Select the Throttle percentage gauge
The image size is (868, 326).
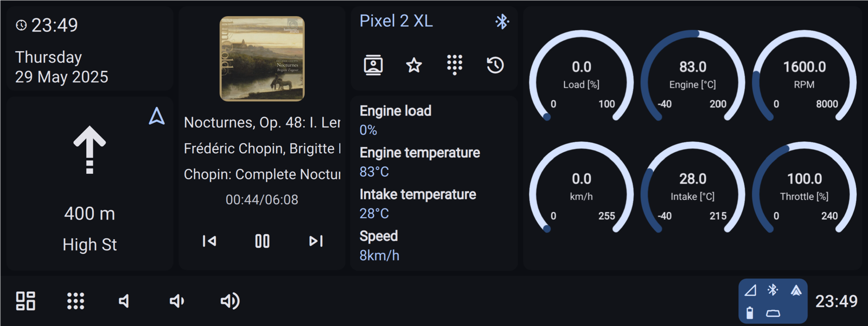coord(805,188)
